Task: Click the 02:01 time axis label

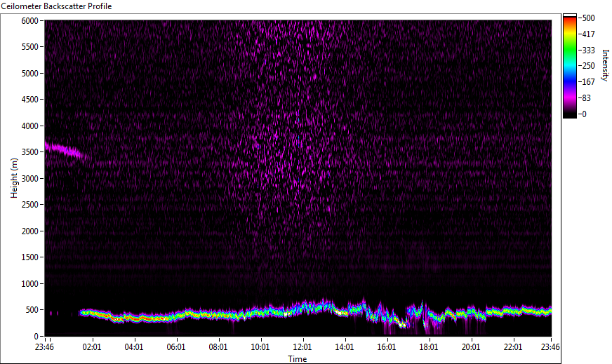Action: click(x=92, y=347)
